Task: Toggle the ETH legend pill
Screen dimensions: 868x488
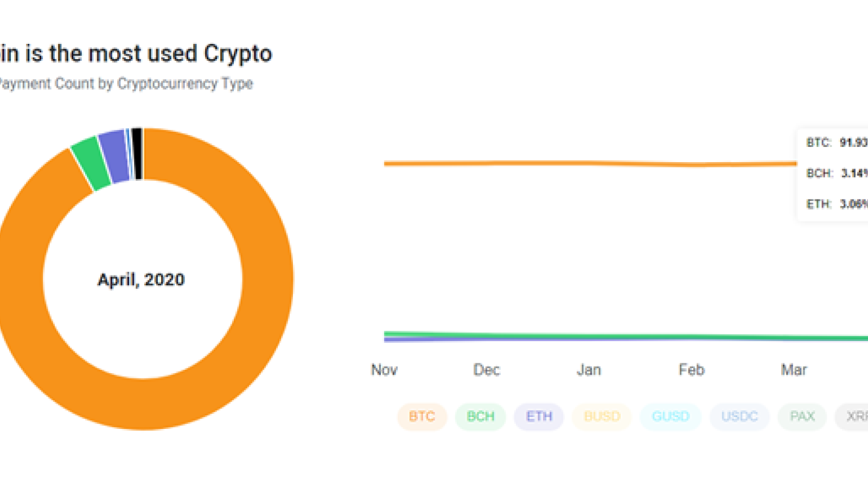Action: [x=539, y=416]
